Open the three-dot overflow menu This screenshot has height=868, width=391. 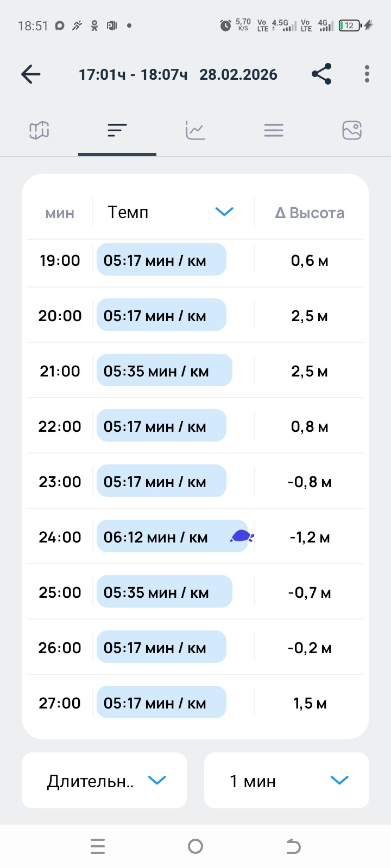point(367,74)
